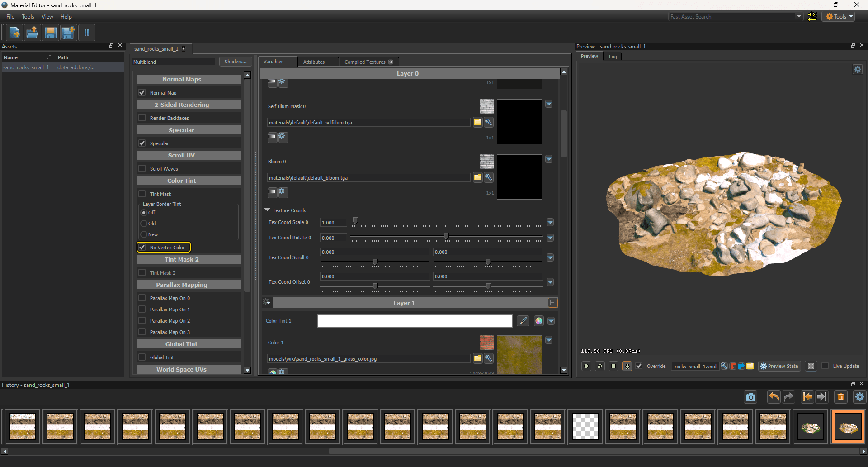The width and height of the screenshot is (868, 467).
Task: Switch to the Log tab
Action: (x=613, y=57)
